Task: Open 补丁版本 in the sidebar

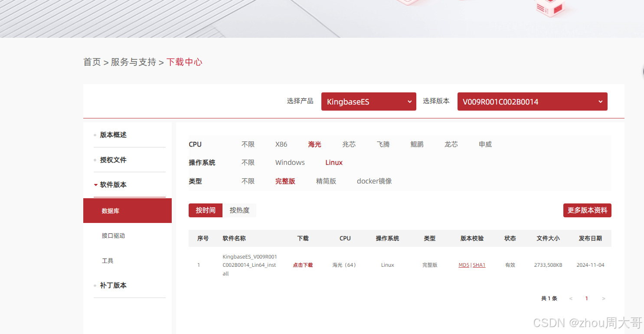Action: tap(113, 285)
